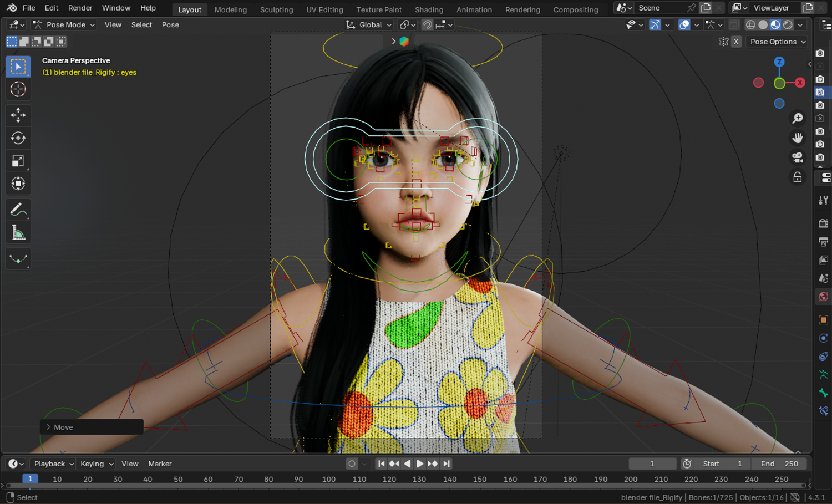Open the transform pivot point dropdown
The height and width of the screenshot is (504, 832).
click(408, 25)
